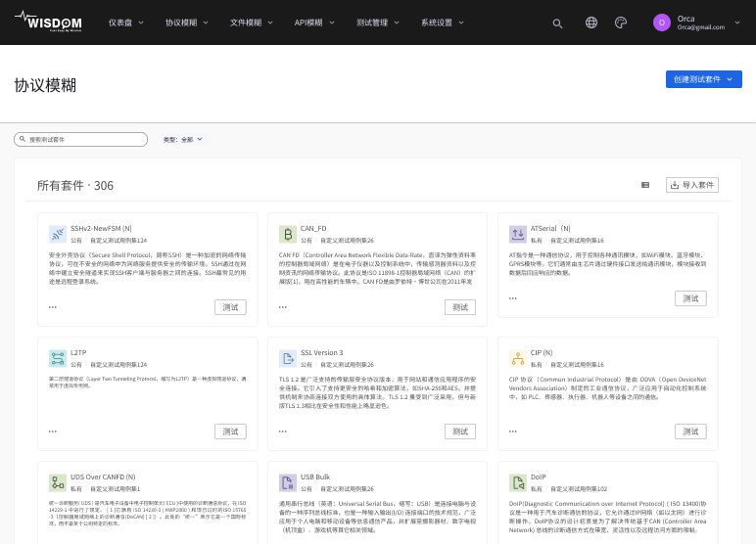The width and height of the screenshot is (756, 544).
Task: Open more options on SSHv2-NewFSM card
Action: tap(53, 307)
